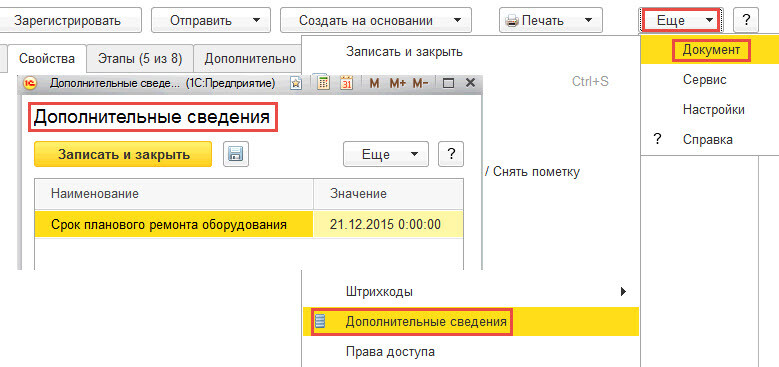Click the M- memory subtract button
Viewport: 779px width, 367px height.
(x=420, y=83)
